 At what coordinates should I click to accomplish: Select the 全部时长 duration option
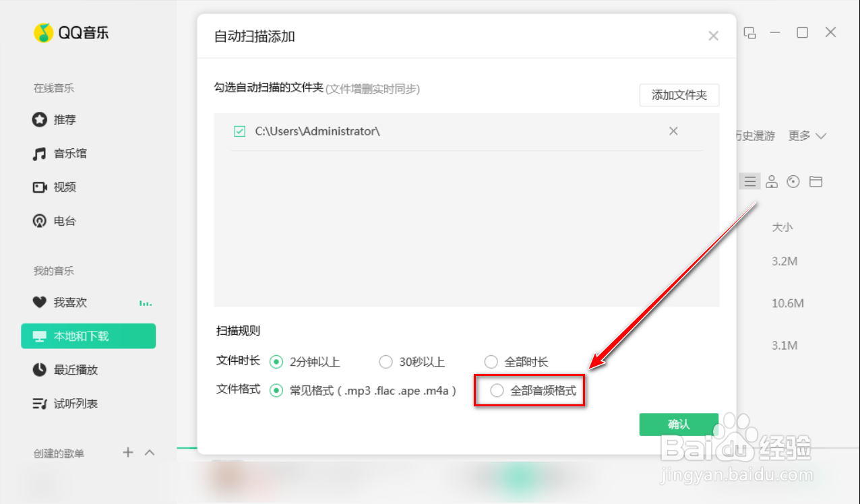(491, 362)
